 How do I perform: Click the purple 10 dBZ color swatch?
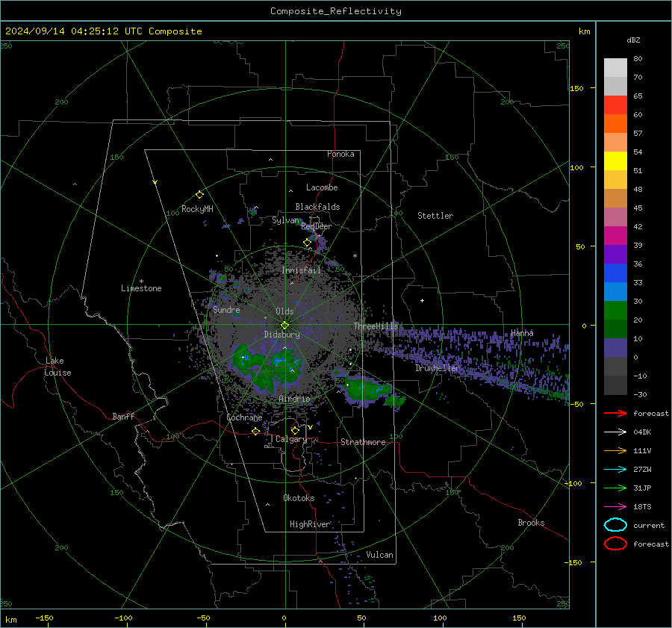coord(615,348)
